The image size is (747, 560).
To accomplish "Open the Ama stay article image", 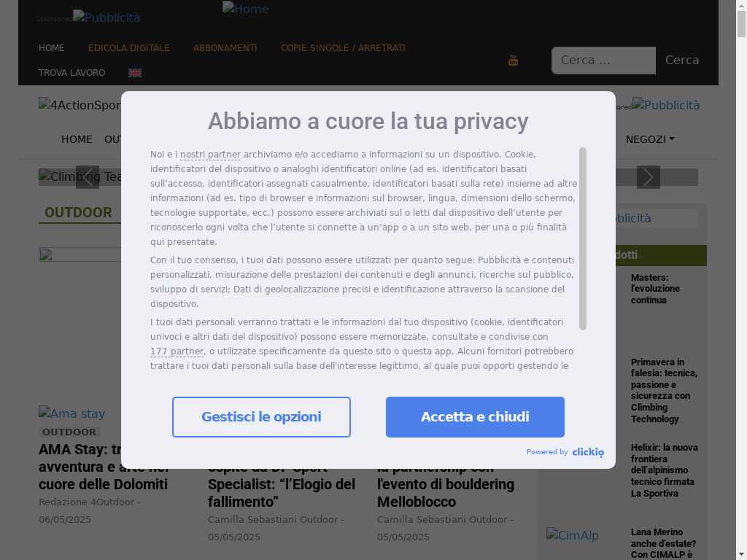I will click(x=72, y=413).
